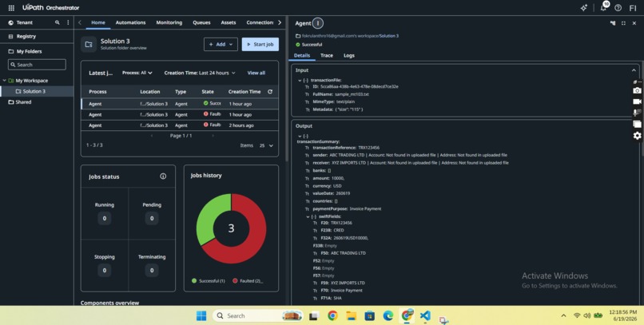This screenshot has width=644, height=325.
Task: Switch to the Monitoring tab
Action: [169, 22]
